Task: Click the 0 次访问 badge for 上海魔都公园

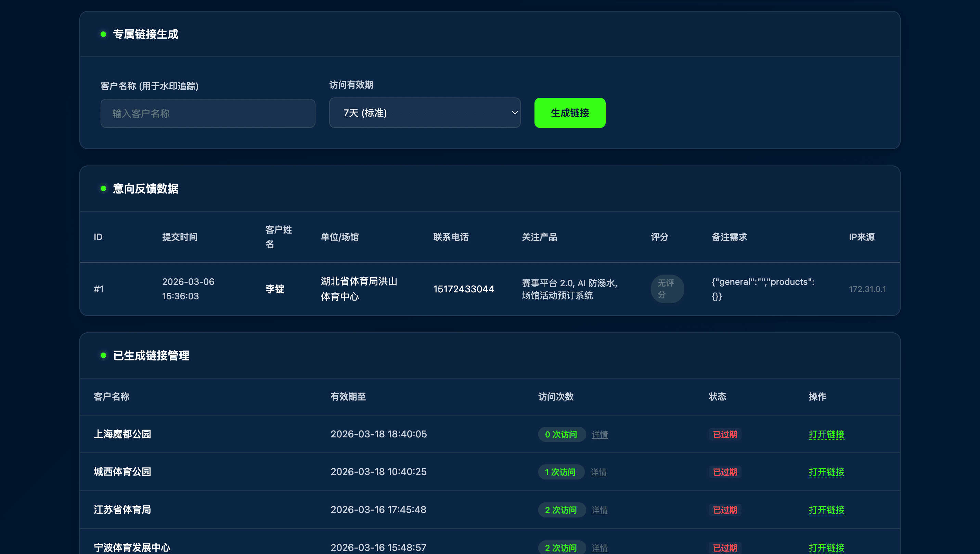Action: click(562, 434)
